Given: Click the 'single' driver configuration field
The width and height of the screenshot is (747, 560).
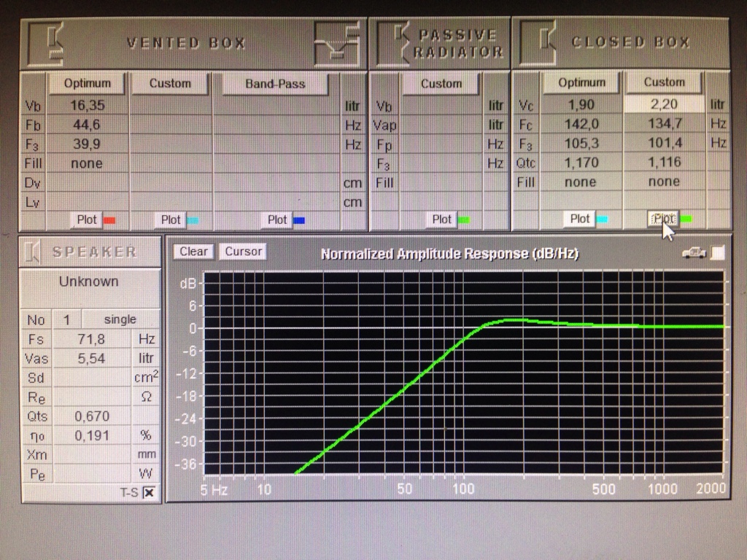Looking at the screenshot, I should (x=120, y=319).
